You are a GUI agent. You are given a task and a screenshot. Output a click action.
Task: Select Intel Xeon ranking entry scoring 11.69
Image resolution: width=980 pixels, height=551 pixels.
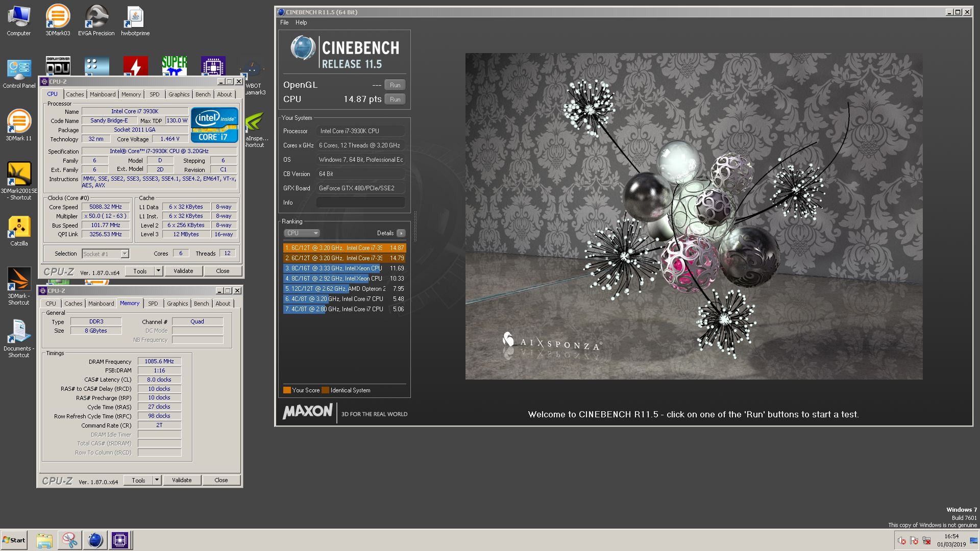coord(345,268)
